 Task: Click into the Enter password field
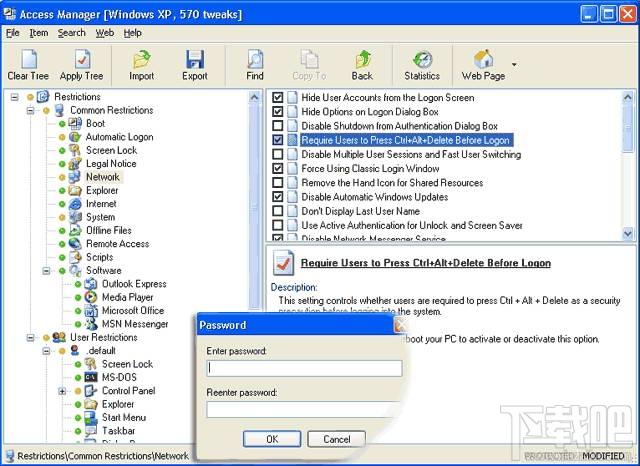pyautogui.click(x=304, y=368)
